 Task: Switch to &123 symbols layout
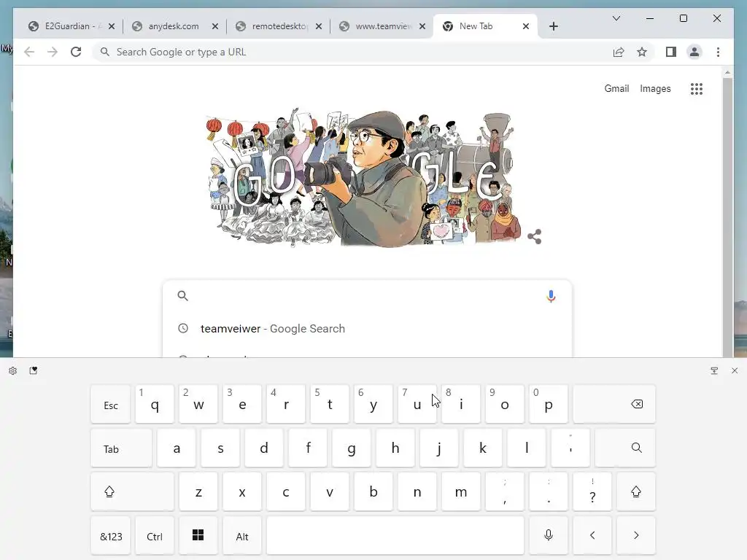[111, 535]
